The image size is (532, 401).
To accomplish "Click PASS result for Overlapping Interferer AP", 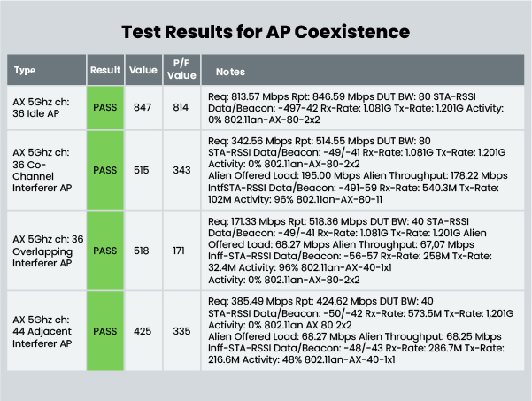I will 105,251.
